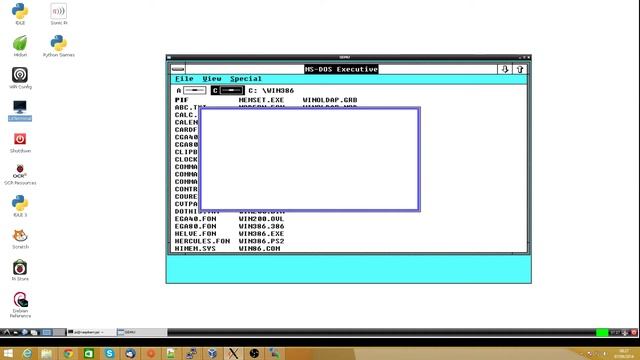Open the Scratch desktop icon
The width and height of the screenshot is (640, 360).
pyautogui.click(x=20, y=238)
